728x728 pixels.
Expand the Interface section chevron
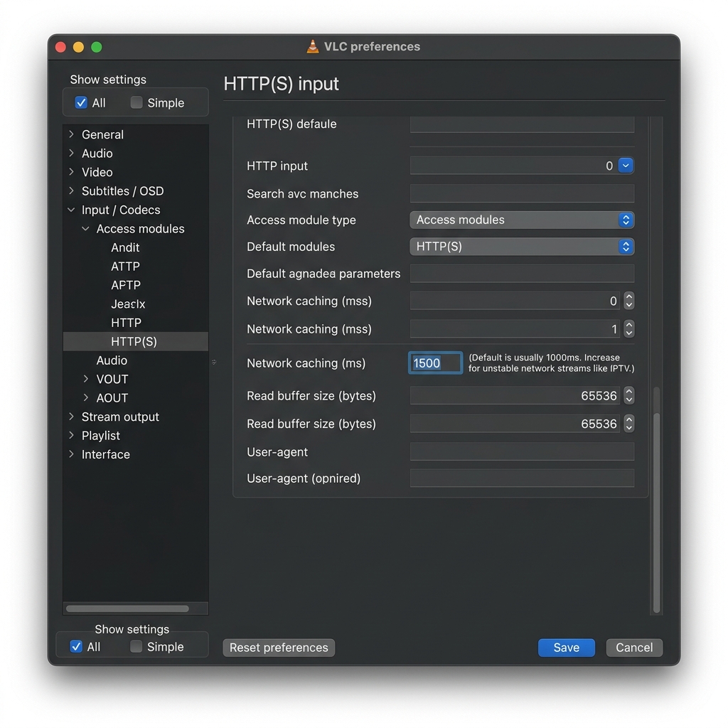[72, 454]
